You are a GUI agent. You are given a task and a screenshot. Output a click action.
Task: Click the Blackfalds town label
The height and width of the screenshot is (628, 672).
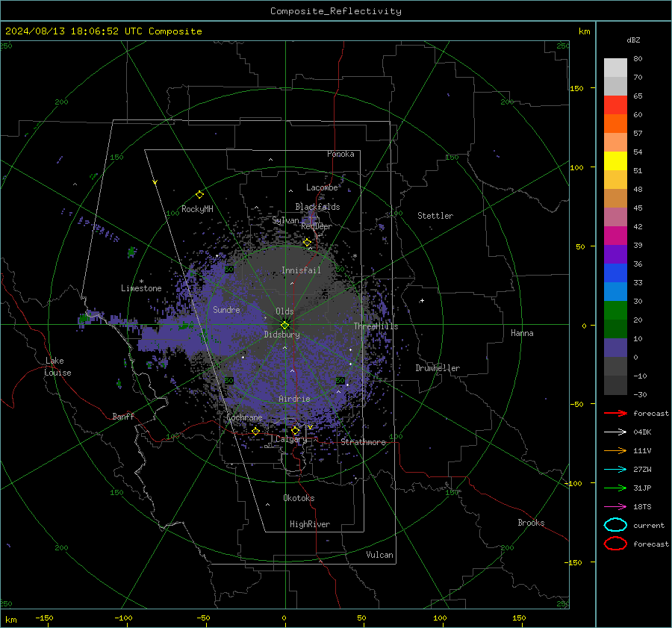point(317,207)
